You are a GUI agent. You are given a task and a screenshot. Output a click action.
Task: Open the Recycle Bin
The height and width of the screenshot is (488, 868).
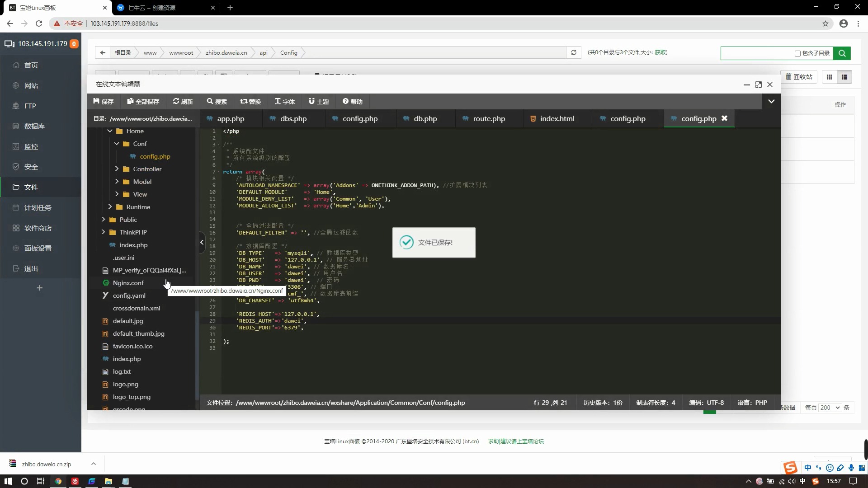click(x=799, y=77)
